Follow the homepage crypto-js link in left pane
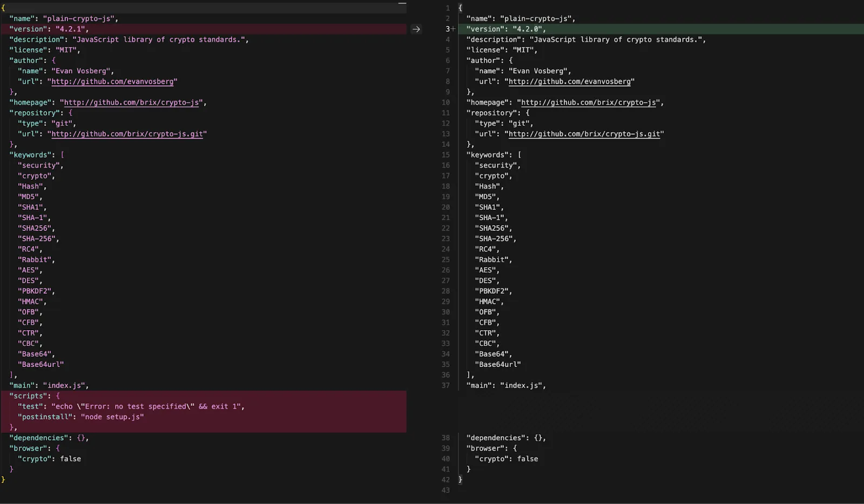864x504 pixels. pos(131,103)
